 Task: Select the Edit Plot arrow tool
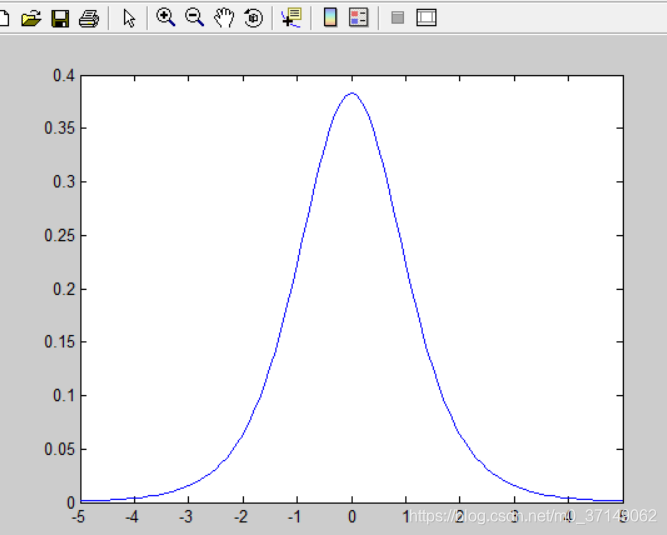point(128,18)
